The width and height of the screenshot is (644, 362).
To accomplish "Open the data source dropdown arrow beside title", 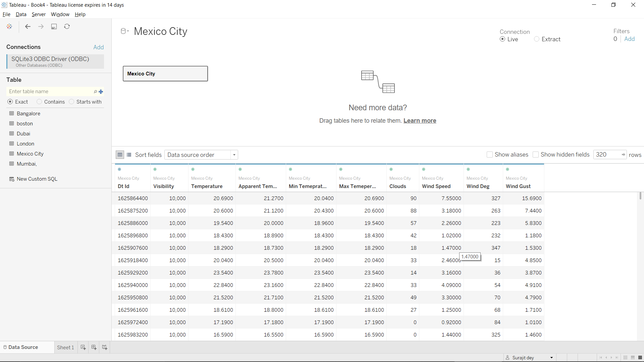I will pos(128,31).
